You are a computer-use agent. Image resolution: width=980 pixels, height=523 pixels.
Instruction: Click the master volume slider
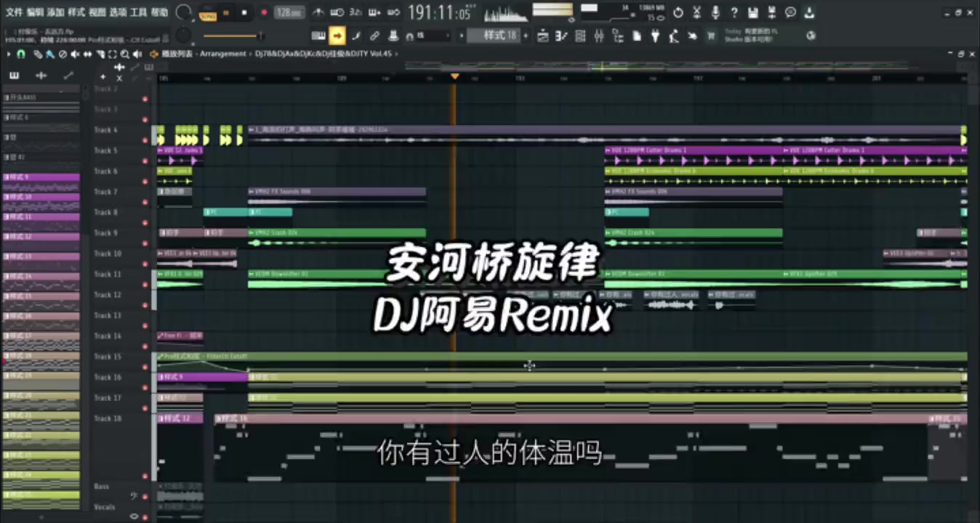click(x=233, y=36)
